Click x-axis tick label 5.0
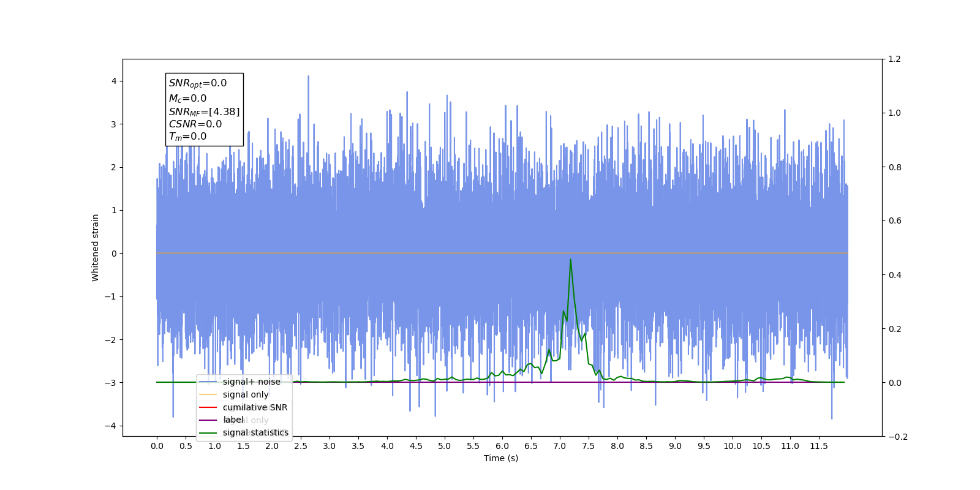980x490 pixels. pos(445,446)
